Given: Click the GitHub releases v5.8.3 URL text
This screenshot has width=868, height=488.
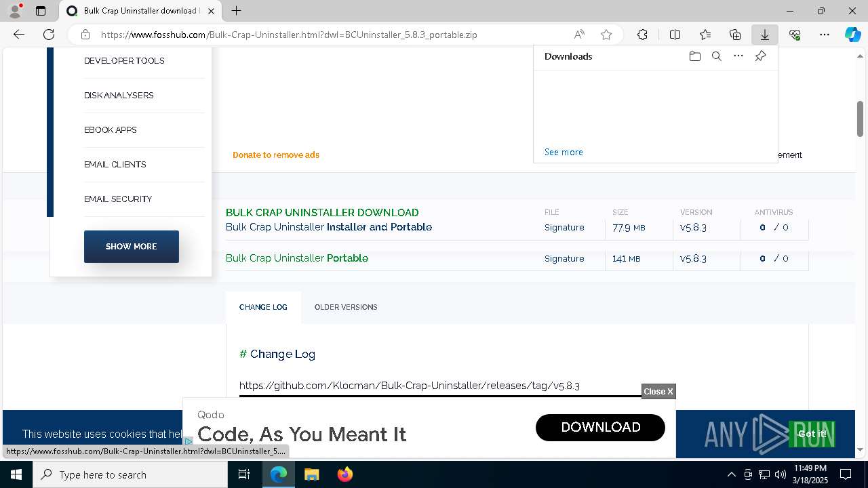Looking at the screenshot, I should tap(410, 386).
